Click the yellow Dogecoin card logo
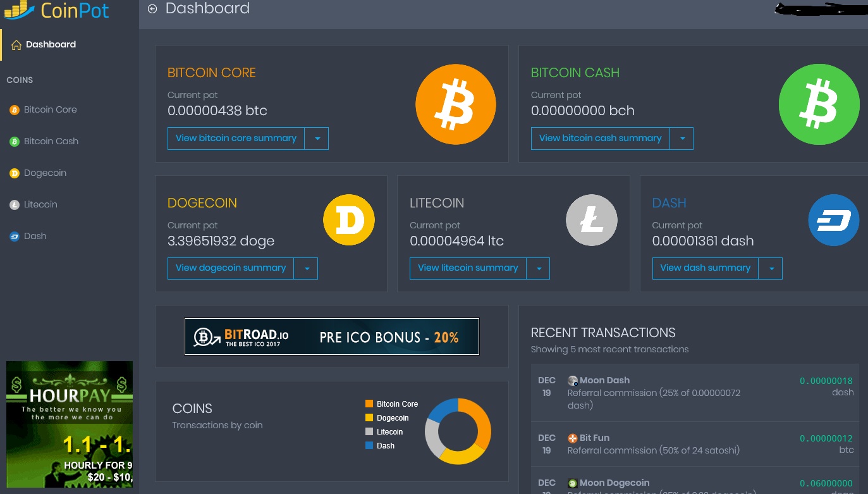 [349, 220]
